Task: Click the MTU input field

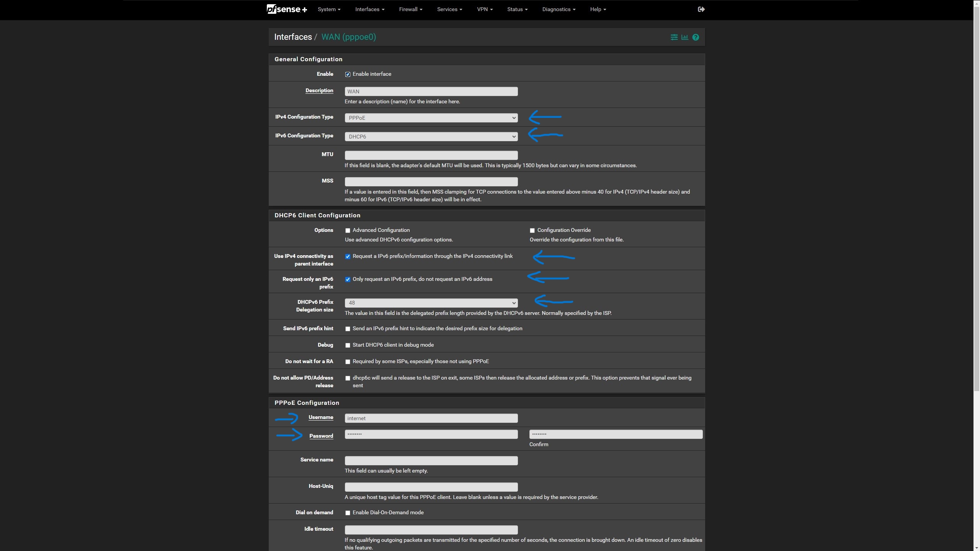Action: [x=431, y=155]
